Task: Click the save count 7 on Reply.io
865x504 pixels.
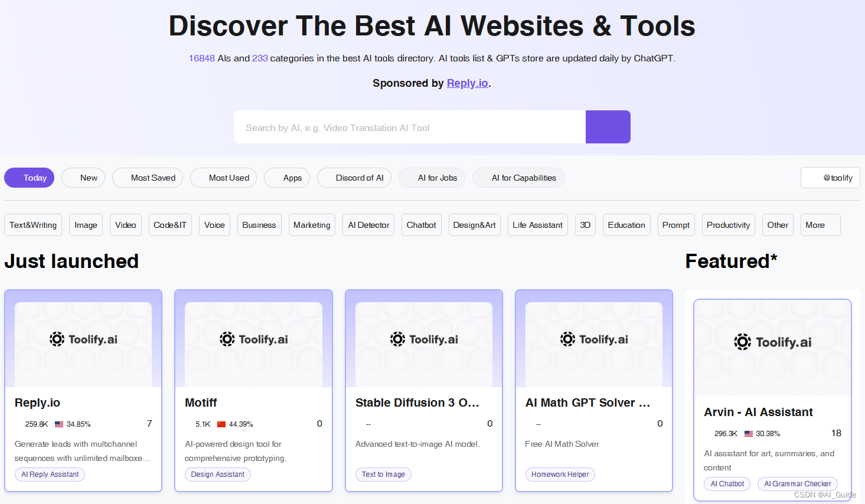Action: (149, 424)
